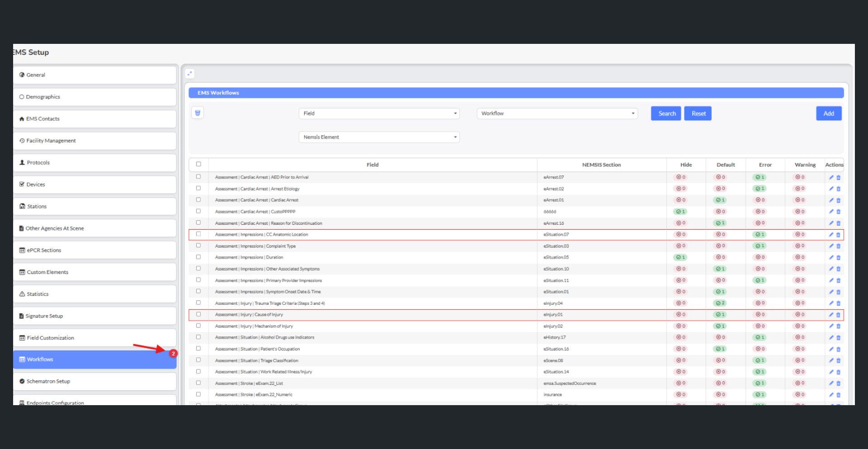868x449 pixels.
Task: Click the trash bucket icon beside Field filter
Action: point(198,113)
